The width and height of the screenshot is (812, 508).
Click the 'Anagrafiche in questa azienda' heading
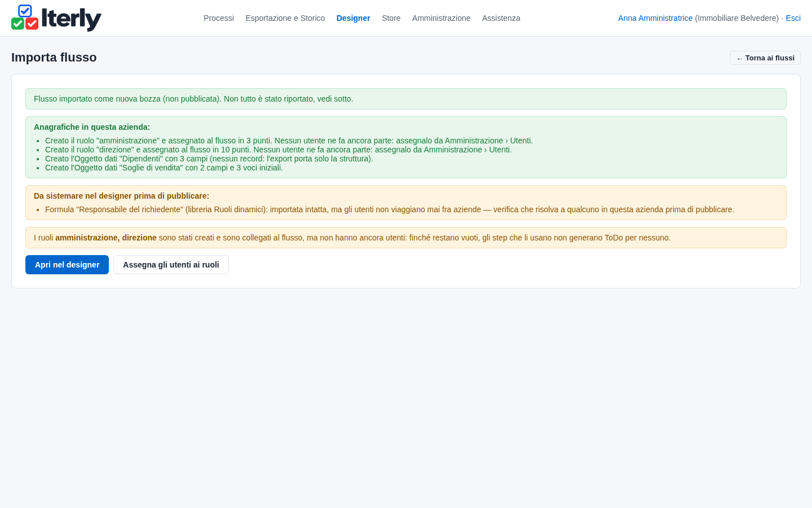tap(92, 127)
